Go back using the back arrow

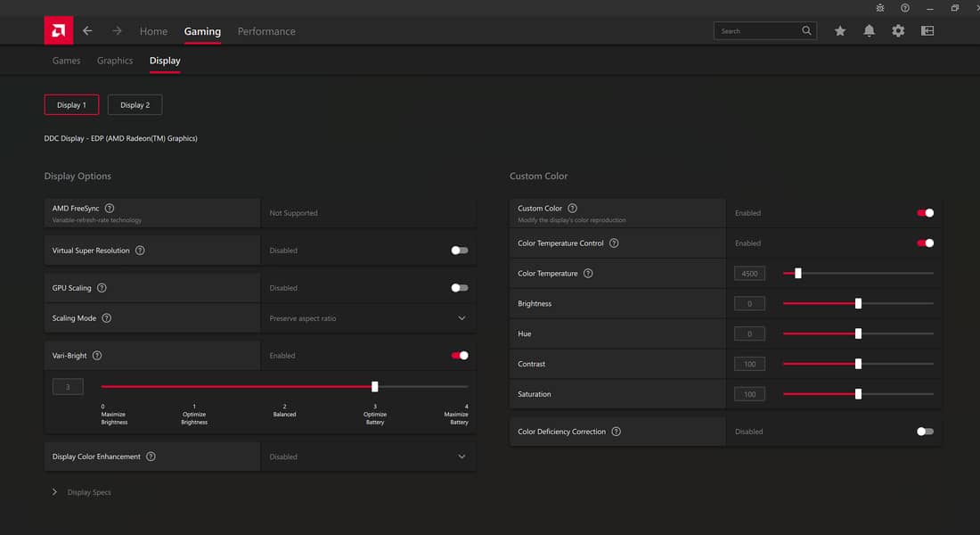(87, 31)
